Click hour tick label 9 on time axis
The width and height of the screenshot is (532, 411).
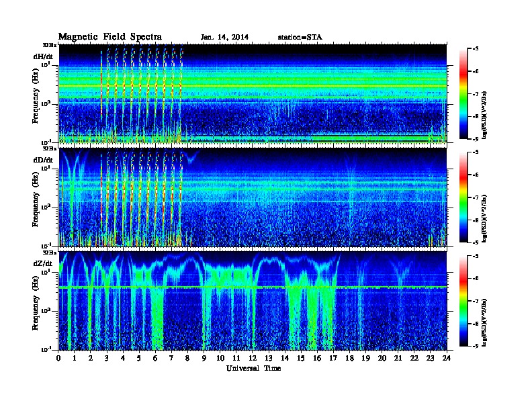[204, 358]
